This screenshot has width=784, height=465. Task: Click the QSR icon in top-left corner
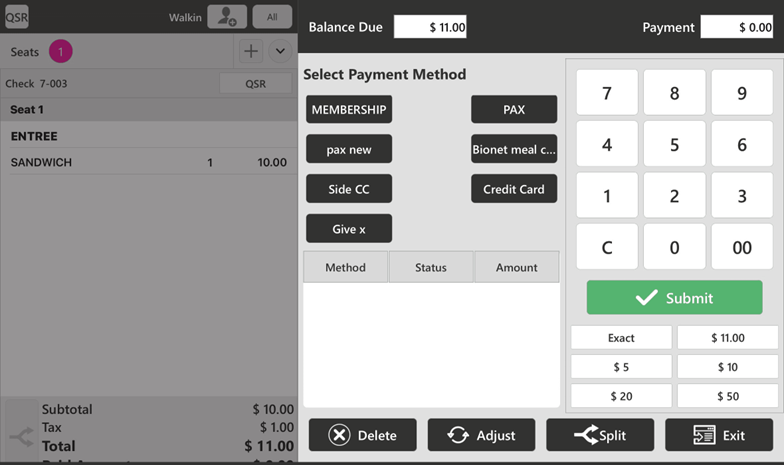pyautogui.click(x=17, y=16)
